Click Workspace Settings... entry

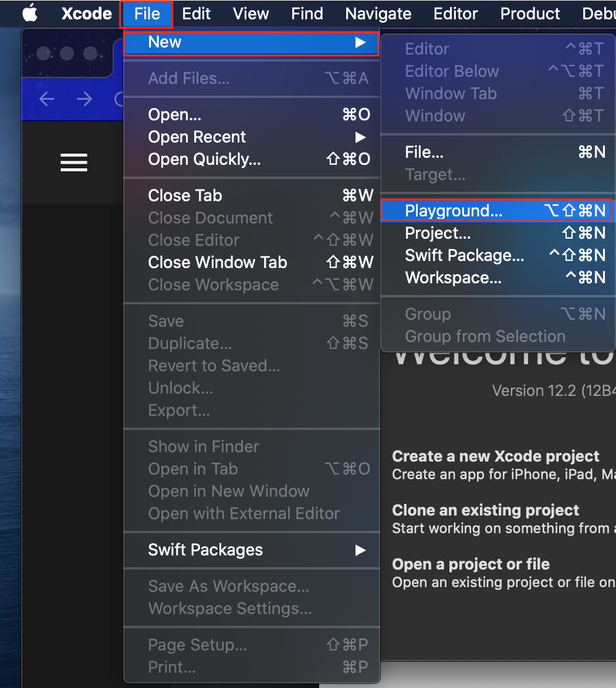[252, 609]
